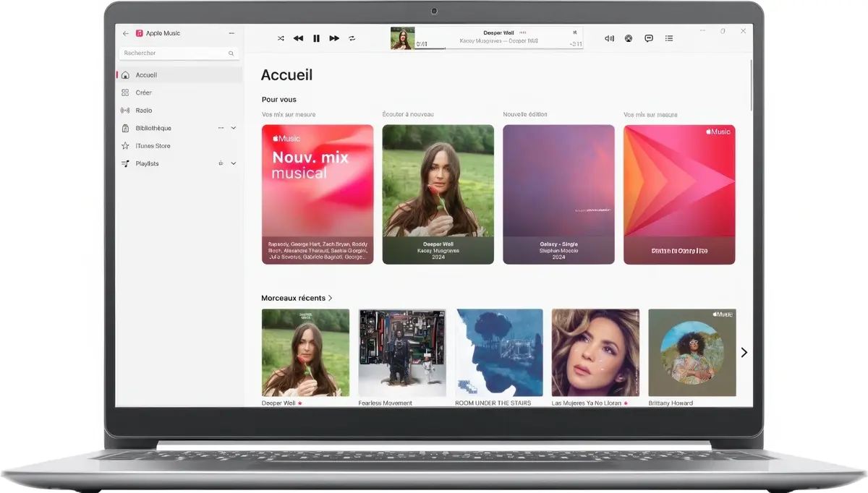Open the Morceaux récents section
This screenshot has width=868, height=493.
297,298
